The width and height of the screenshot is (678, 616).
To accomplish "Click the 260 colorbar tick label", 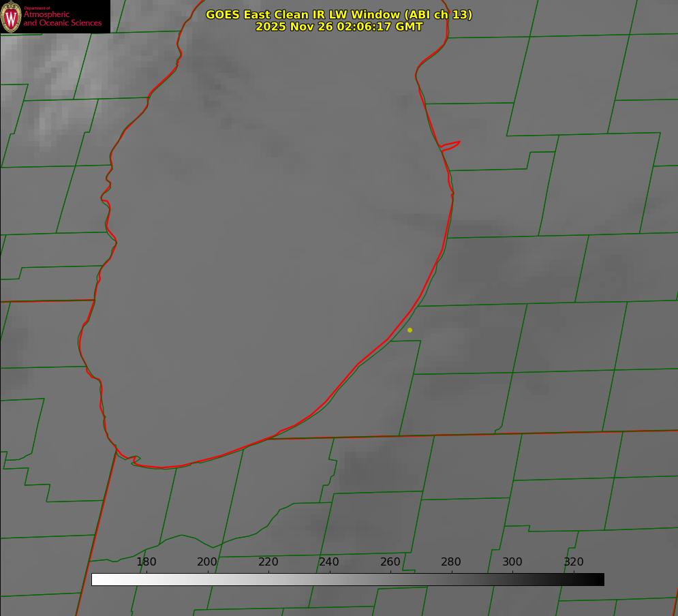I will (x=390, y=561).
